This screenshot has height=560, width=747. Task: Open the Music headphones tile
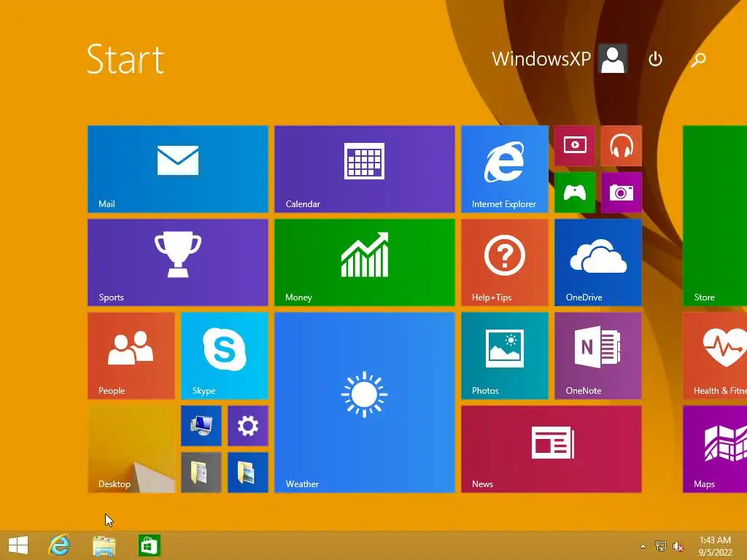coord(622,146)
